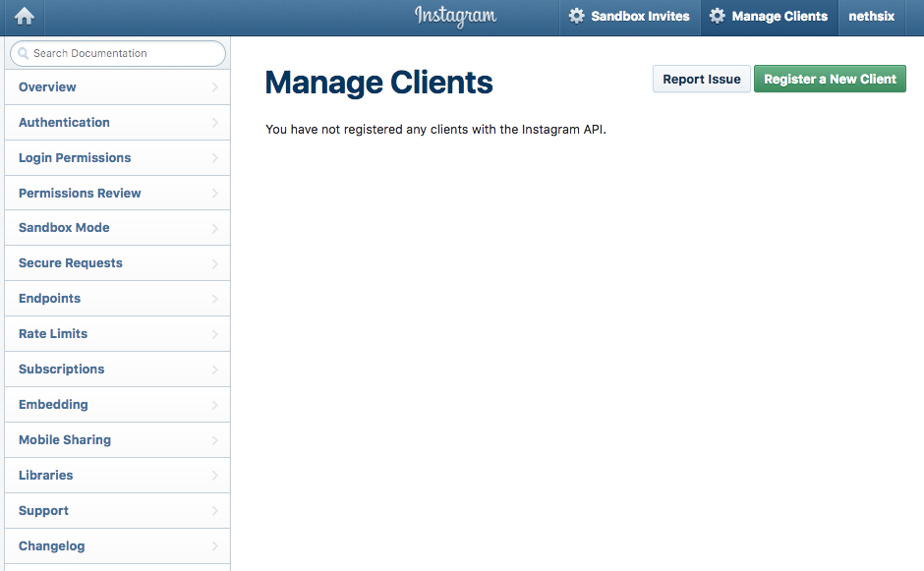Expand the Endpoints row chevron

(x=215, y=299)
